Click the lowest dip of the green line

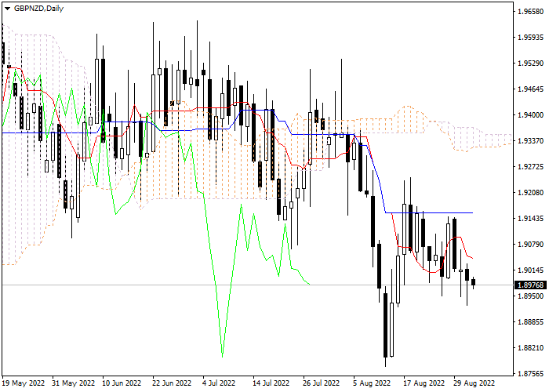[223, 352]
